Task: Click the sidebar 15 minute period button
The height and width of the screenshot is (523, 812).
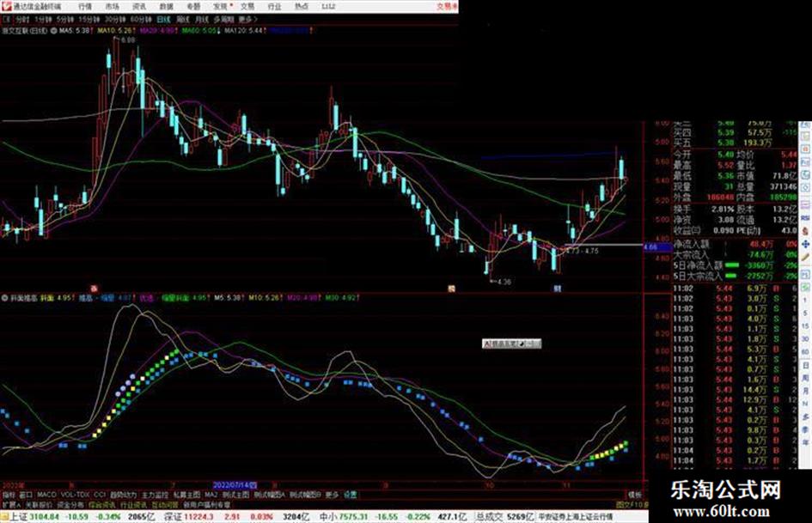Action: (805, 326)
